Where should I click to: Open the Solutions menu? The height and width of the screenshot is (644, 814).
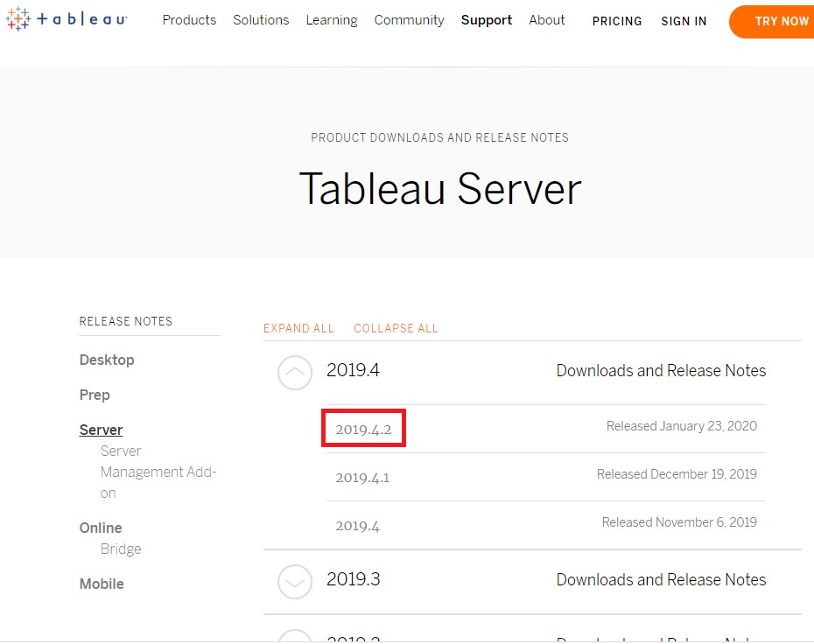[261, 19]
